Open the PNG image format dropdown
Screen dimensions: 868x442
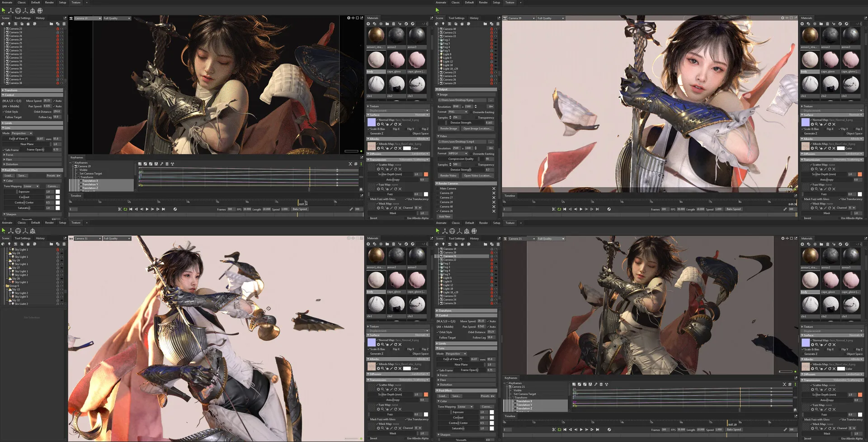coord(458,112)
